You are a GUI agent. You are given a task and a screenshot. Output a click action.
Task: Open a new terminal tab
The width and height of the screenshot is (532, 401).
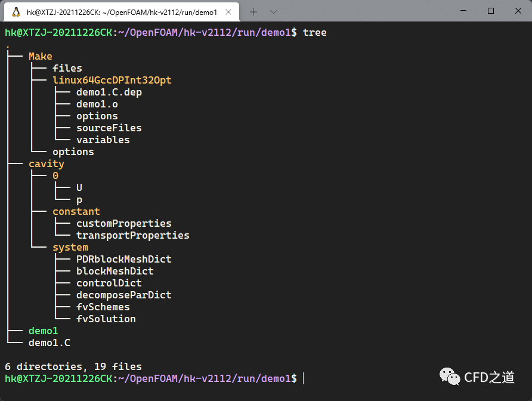pos(253,11)
